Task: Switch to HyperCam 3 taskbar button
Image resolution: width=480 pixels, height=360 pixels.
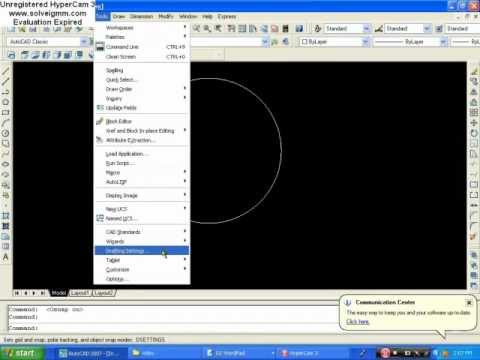Action: 313,353
